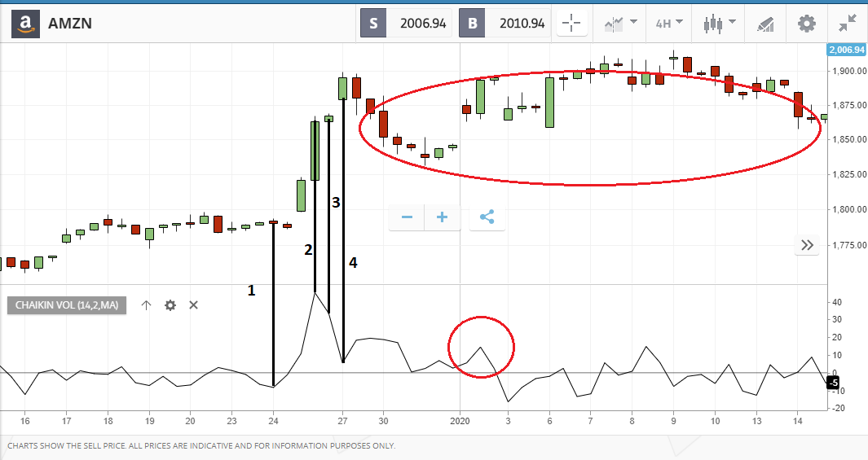This screenshot has height=460, width=868.
Task: Zoom out the chart with minus button
Action: (x=407, y=217)
